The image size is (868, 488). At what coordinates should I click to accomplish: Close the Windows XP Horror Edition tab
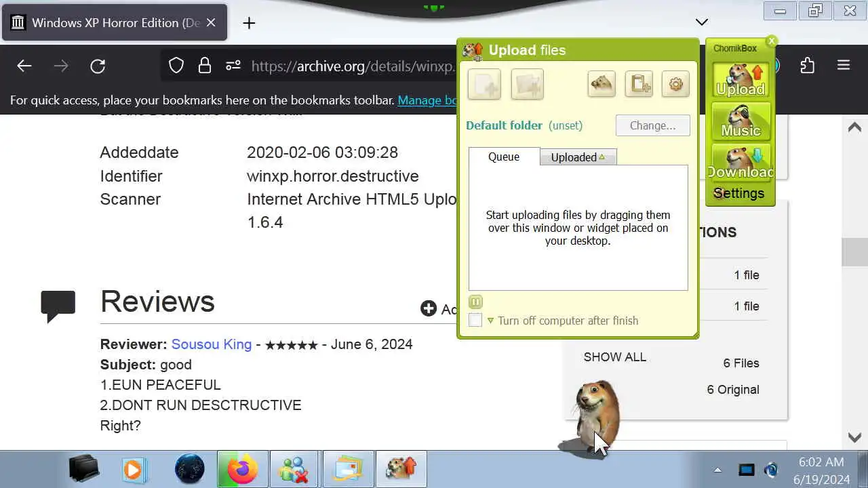(211, 22)
